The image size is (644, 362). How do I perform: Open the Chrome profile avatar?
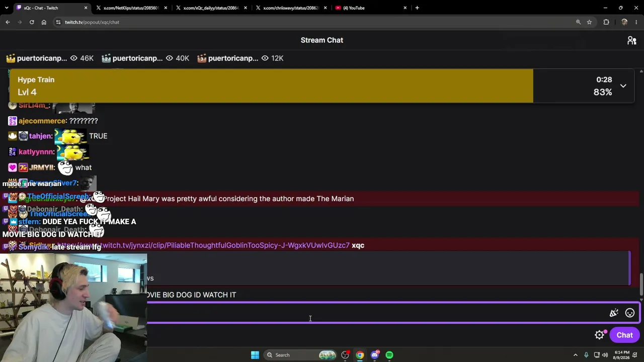(624, 22)
